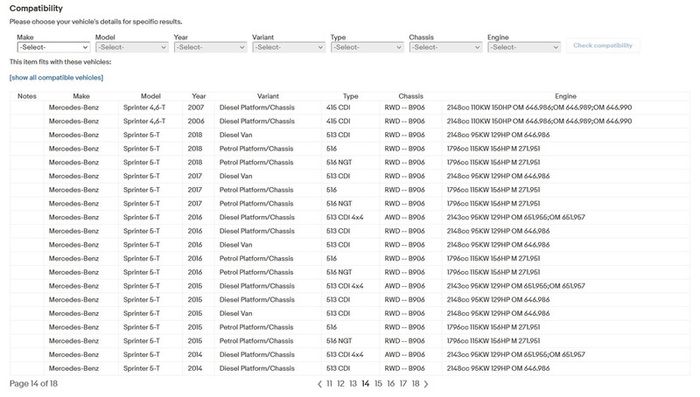The height and width of the screenshot is (397, 700).
Task: Jump to page 15
Action: pyautogui.click(x=378, y=384)
